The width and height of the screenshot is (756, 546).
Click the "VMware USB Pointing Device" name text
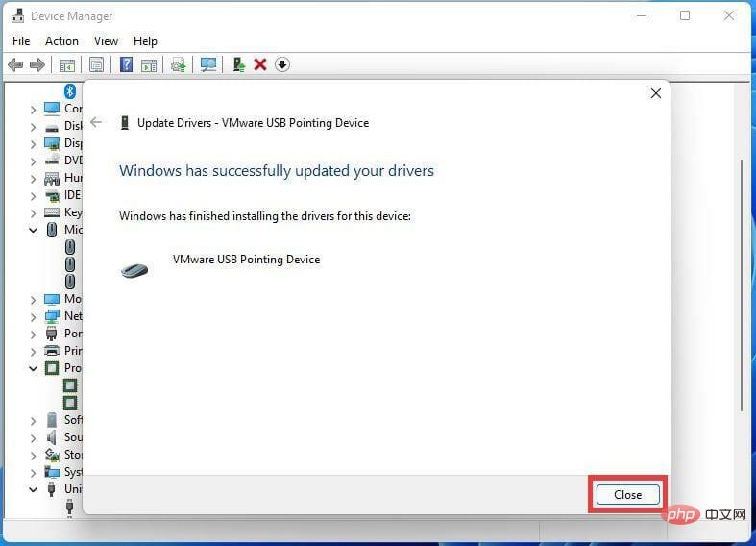point(246,260)
